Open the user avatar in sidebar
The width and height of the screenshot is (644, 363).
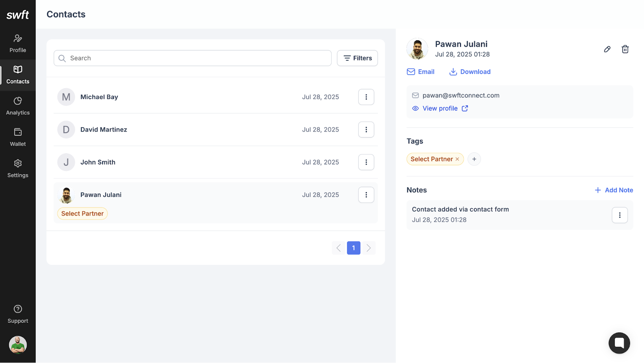point(18,345)
